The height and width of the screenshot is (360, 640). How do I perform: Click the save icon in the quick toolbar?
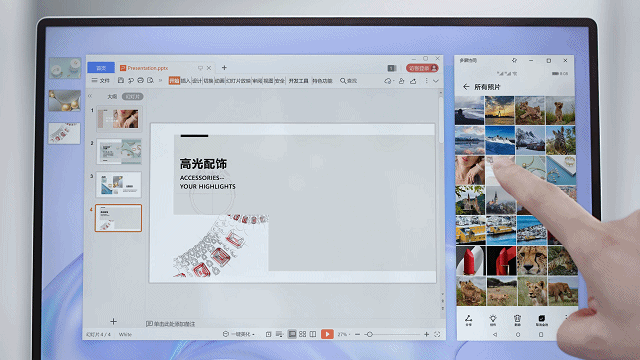pos(121,81)
